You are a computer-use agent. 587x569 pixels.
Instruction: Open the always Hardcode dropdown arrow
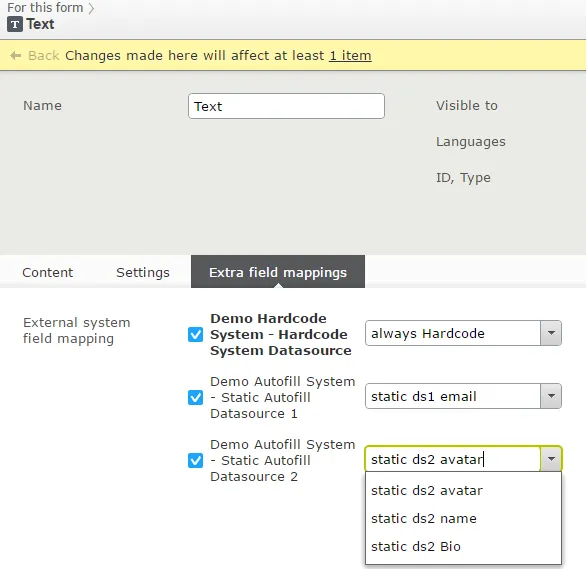(x=551, y=333)
